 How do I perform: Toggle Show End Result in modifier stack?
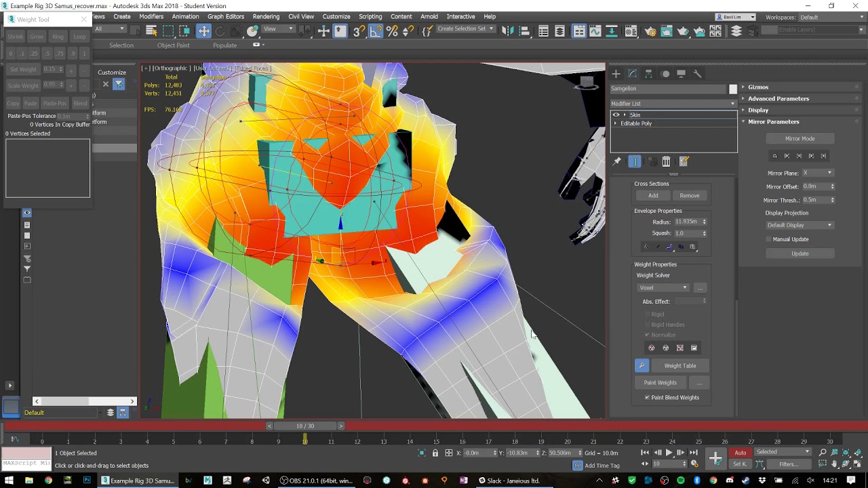[635, 161]
